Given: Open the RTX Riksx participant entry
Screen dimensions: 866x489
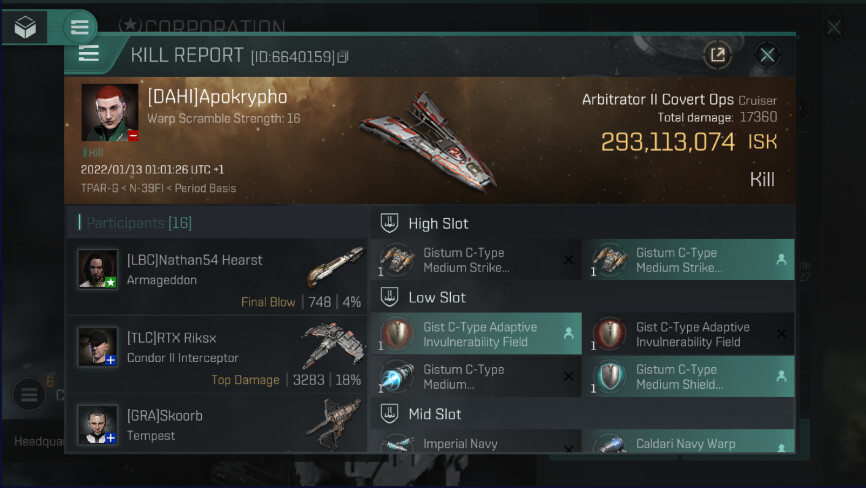Looking at the screenshot, I should (x=217, y=354).
